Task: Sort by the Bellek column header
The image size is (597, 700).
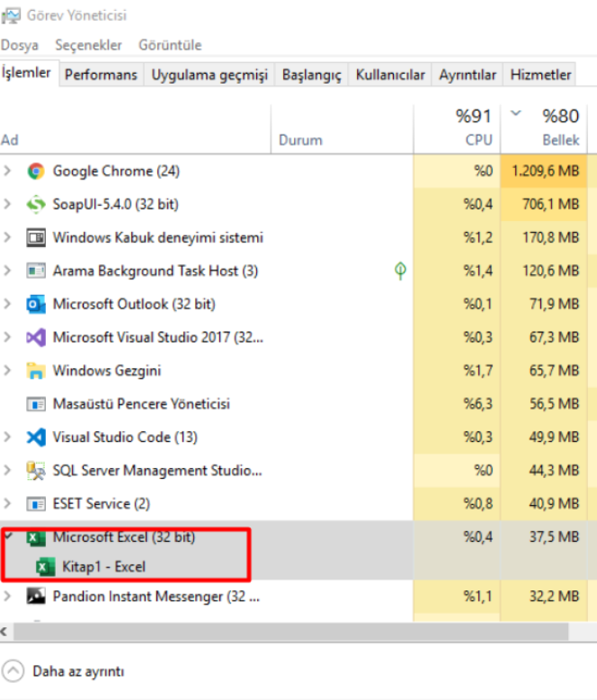Action: 544,129
